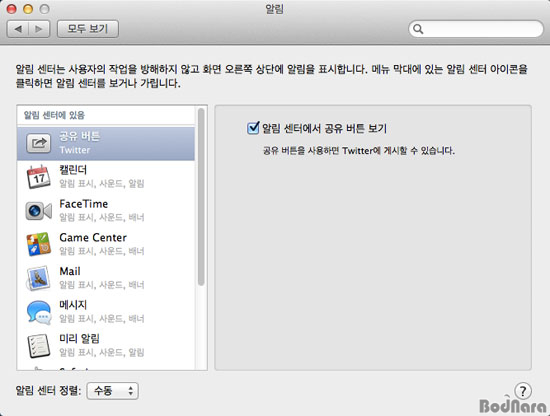Select the Mail stamp icon
550x416 pixels.
tap(38, 278)
